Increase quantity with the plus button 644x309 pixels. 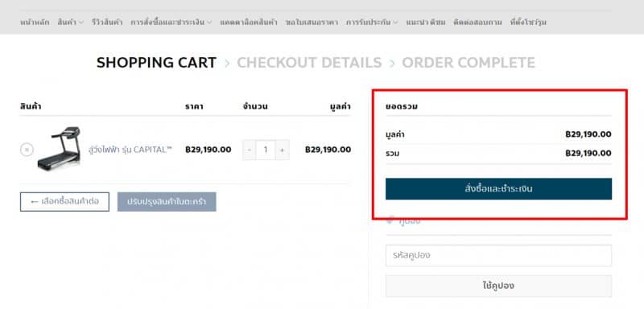tap(283, 150)
